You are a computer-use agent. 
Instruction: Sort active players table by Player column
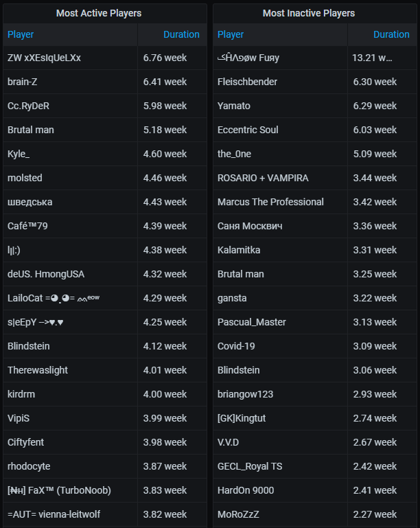tap(21, 34)
